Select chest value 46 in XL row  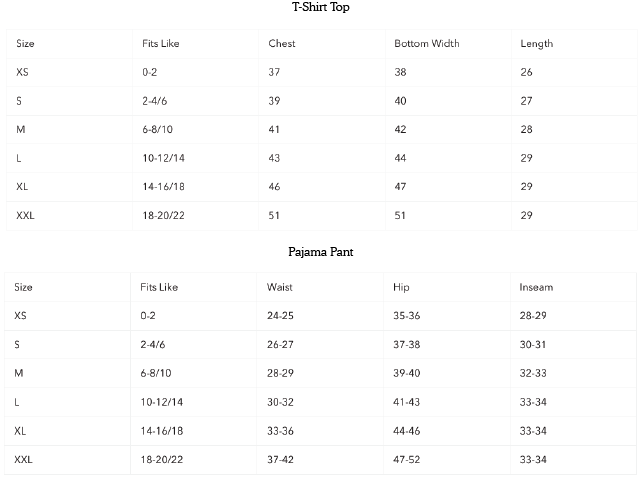tap(274, 187)
